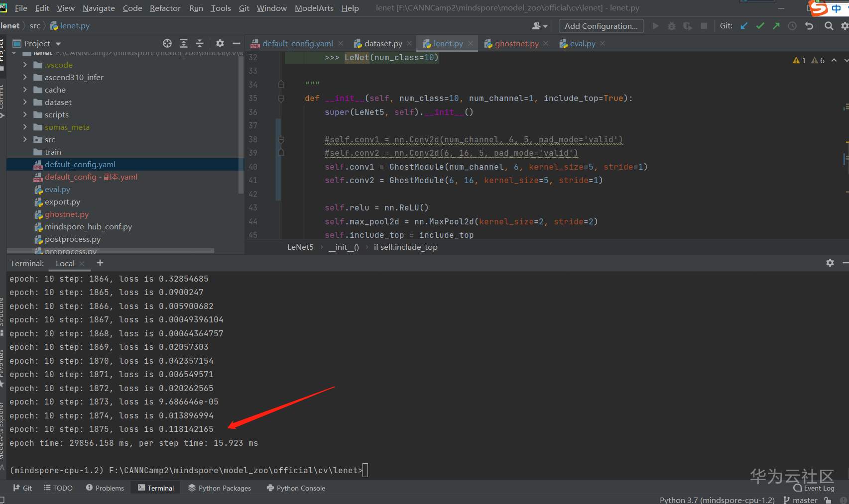Screen dimensions: 849x504
Task: Click the Git commit checkmark icon
Action: coord(760,26)
